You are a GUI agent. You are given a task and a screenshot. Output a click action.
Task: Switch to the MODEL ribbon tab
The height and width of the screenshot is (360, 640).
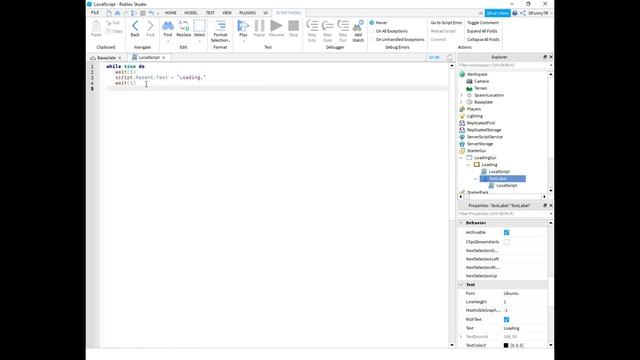(191, 13)
